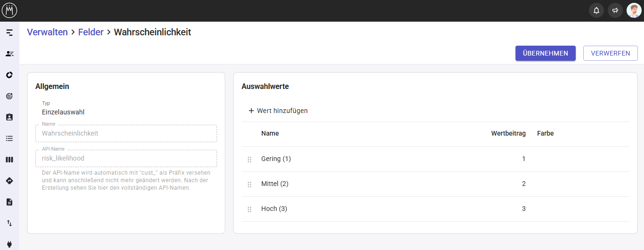Open the contacts list sidebar icon
The width and height of the screenshot is (644, 250).
9,54
